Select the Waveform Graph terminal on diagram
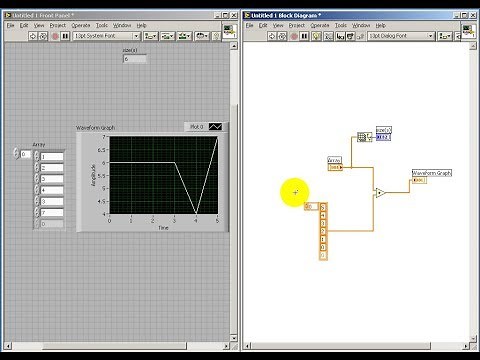Viewport: 480px width, 360px height. [419, 180]
